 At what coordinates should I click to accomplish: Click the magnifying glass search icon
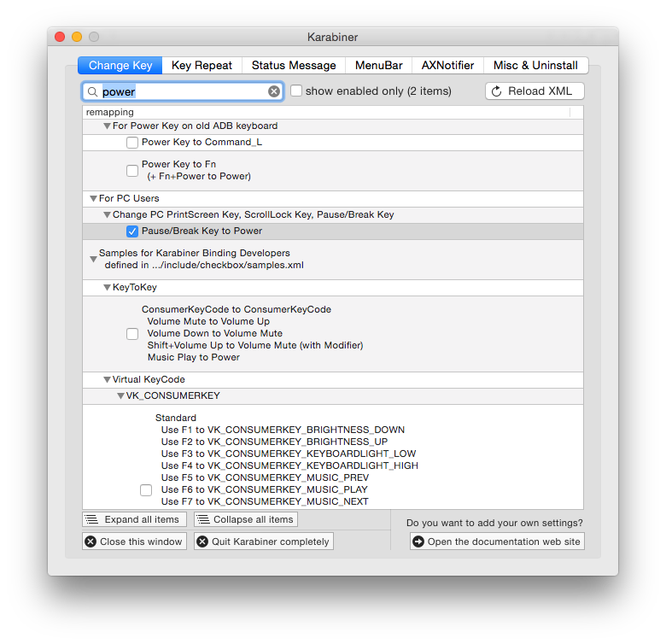tap(92, 91)
